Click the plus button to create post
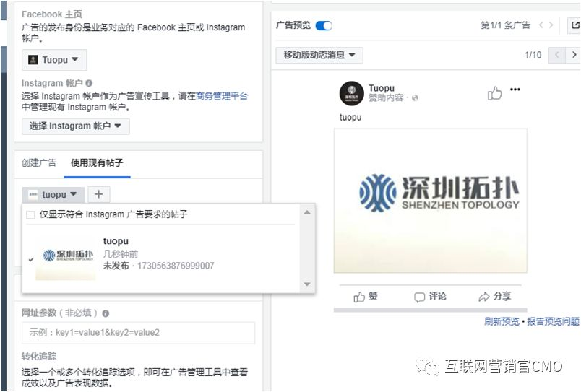 [98, 194]
